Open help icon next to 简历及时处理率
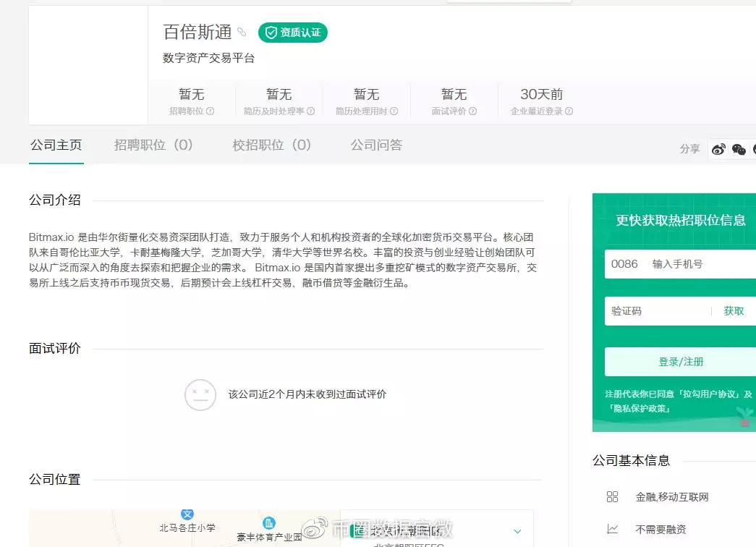Viewport: 756px width, 547px height. point(310,111)
